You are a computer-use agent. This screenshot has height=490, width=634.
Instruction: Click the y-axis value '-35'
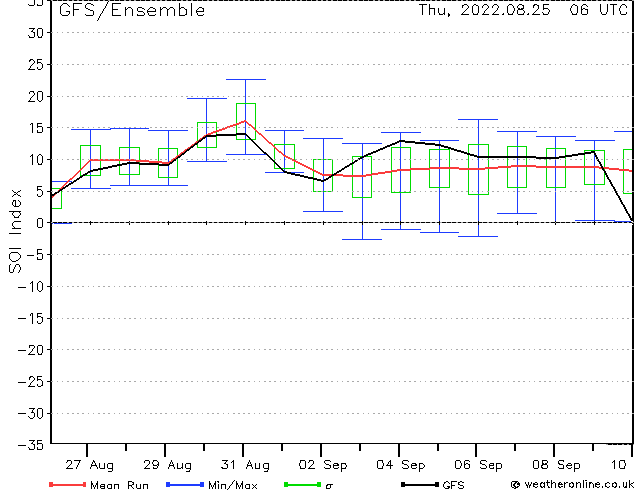tap(31, 445)
